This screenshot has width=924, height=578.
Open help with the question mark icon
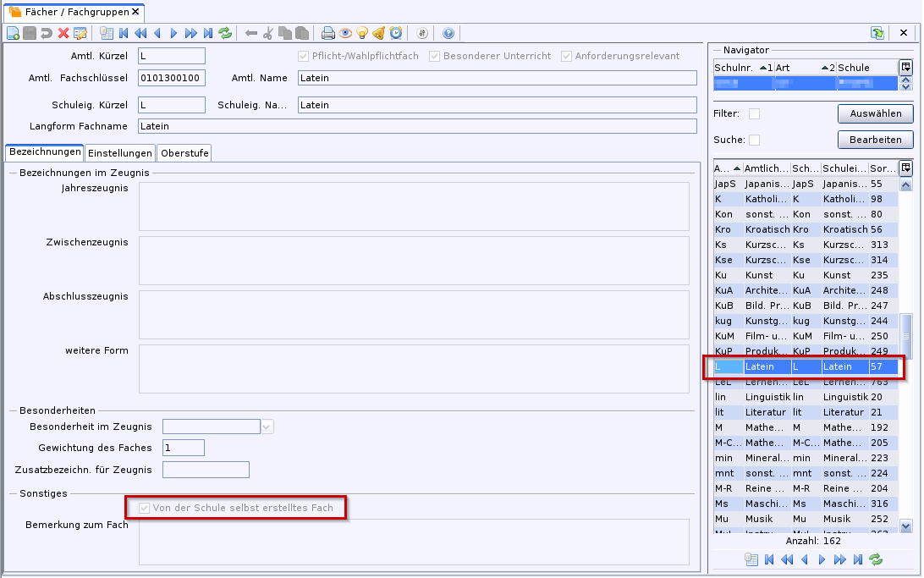[448, 33]
